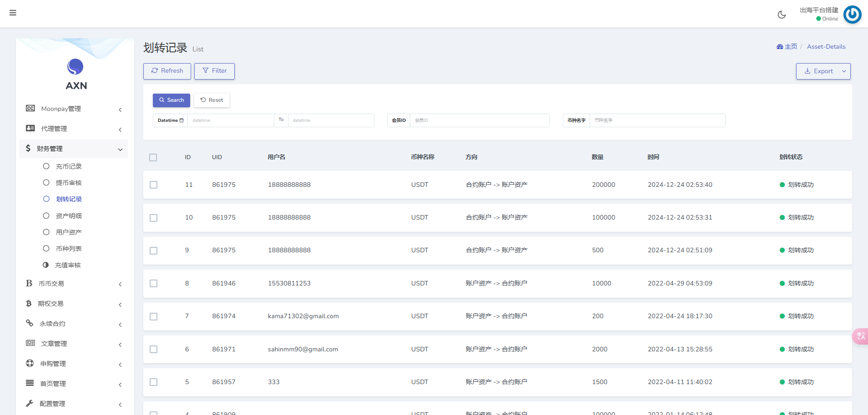The height and width of the screenshot is (415, 868).
Task: Click the Refresh button
Action: tap(167, 71)
